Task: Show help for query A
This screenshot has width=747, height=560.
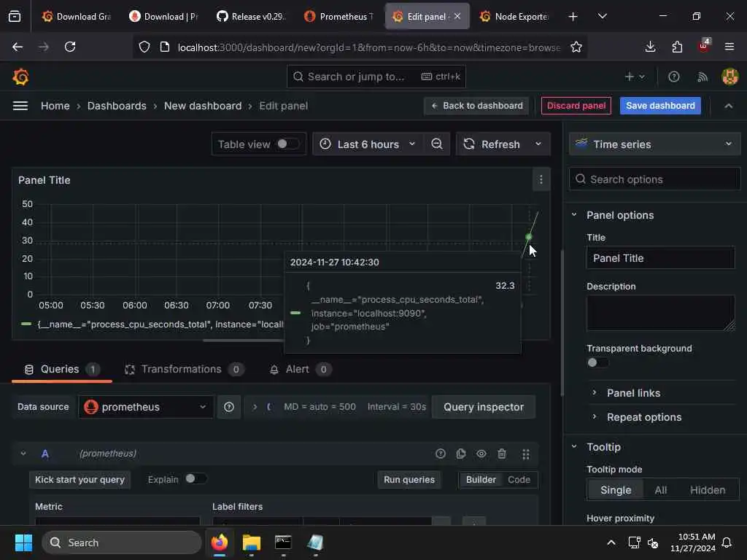Action: [x=440, y=454]
